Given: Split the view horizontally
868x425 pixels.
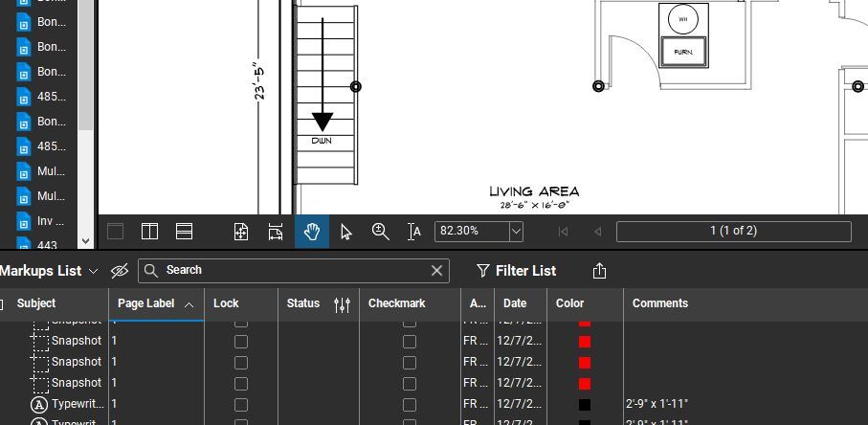Looking at the screenshot, I should click(x=185, y=232).
